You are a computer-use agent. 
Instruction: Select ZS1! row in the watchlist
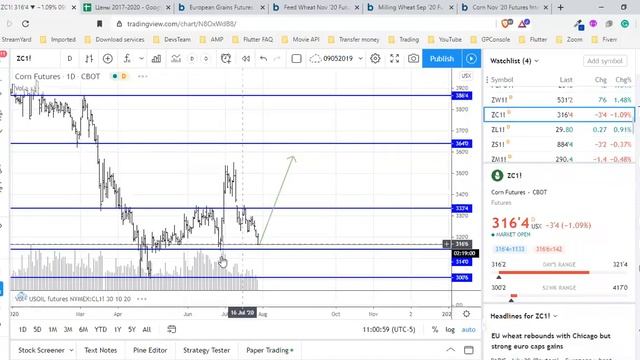[x=559, y=144]
